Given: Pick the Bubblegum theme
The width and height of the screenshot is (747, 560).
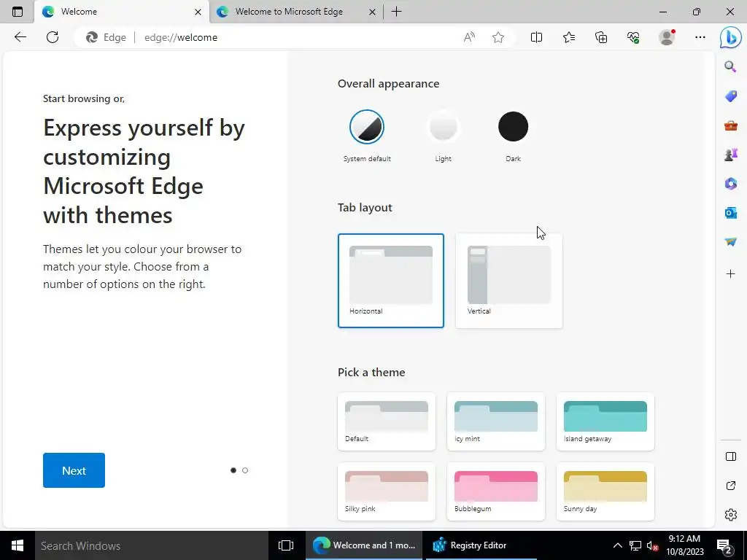Looking at the screenshot, I should pos(496,491).
